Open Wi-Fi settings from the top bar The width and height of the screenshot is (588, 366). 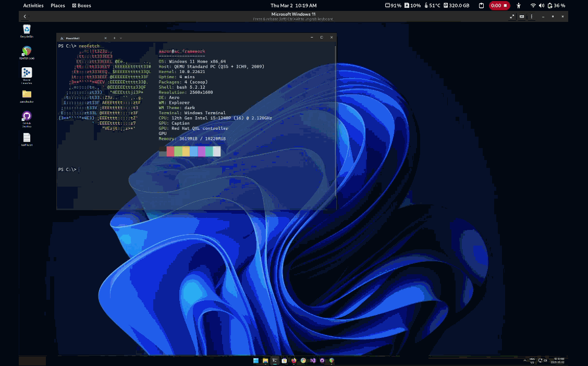click(x=533, y=6)
